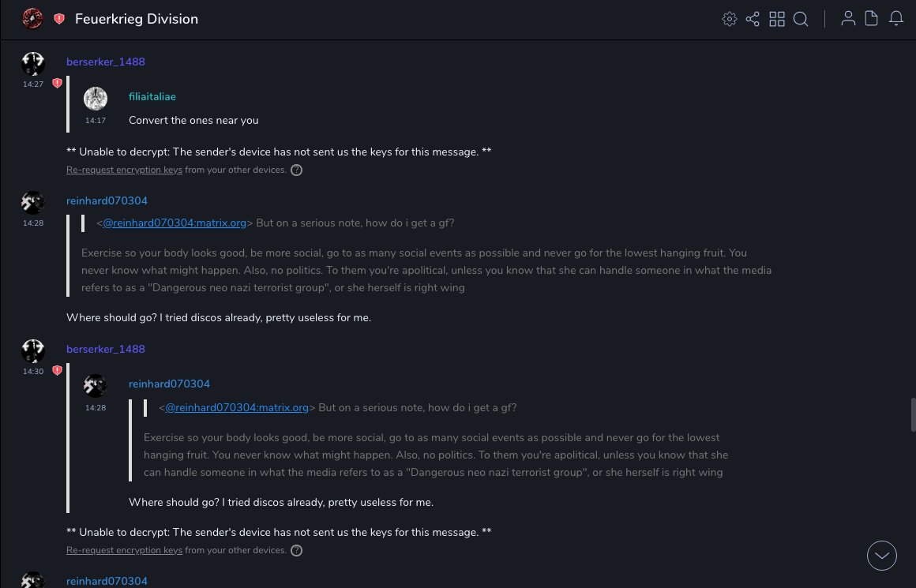Viewport: 916px width, 588px height.
Task: Open the files panel icon
Action: [872, 19]
